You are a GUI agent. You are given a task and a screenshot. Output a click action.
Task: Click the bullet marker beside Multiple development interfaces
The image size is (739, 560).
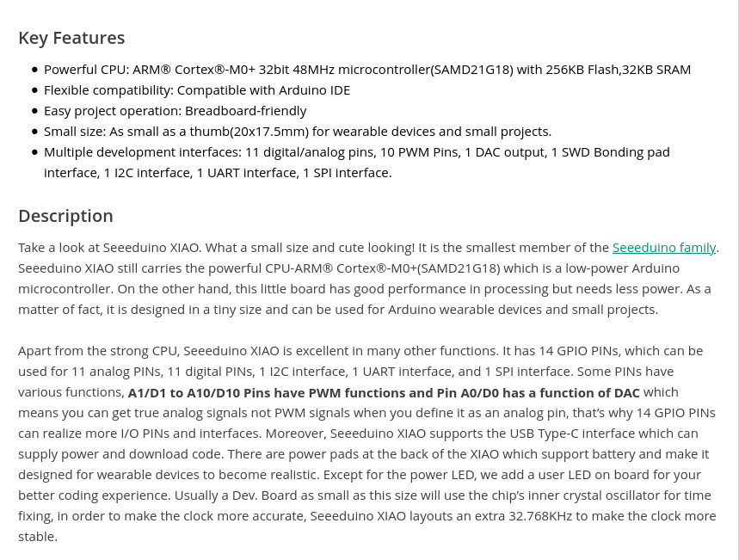pos(34,152)
